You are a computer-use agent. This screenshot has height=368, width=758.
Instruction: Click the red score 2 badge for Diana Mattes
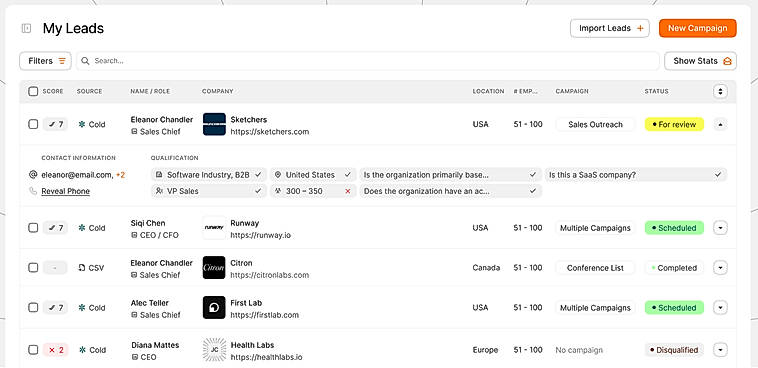(56, 350)
